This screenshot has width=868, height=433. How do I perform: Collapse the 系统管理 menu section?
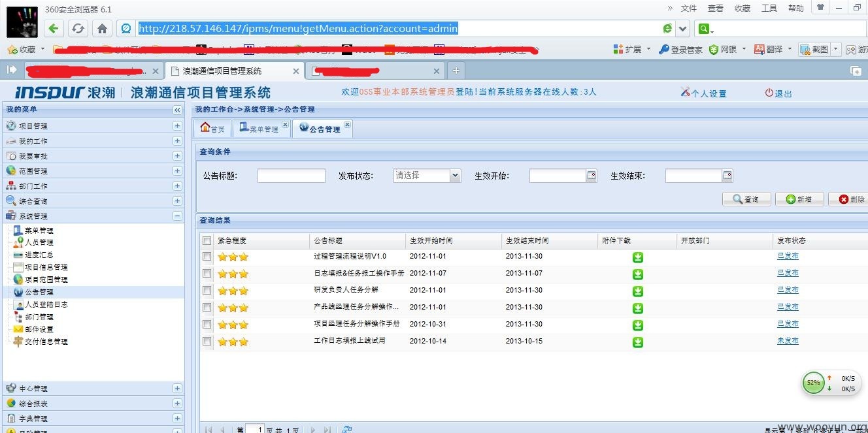click(177, 216)
